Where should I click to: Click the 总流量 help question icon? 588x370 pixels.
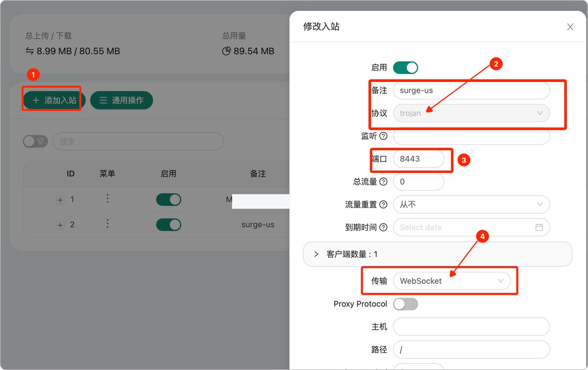pos(383,181)
